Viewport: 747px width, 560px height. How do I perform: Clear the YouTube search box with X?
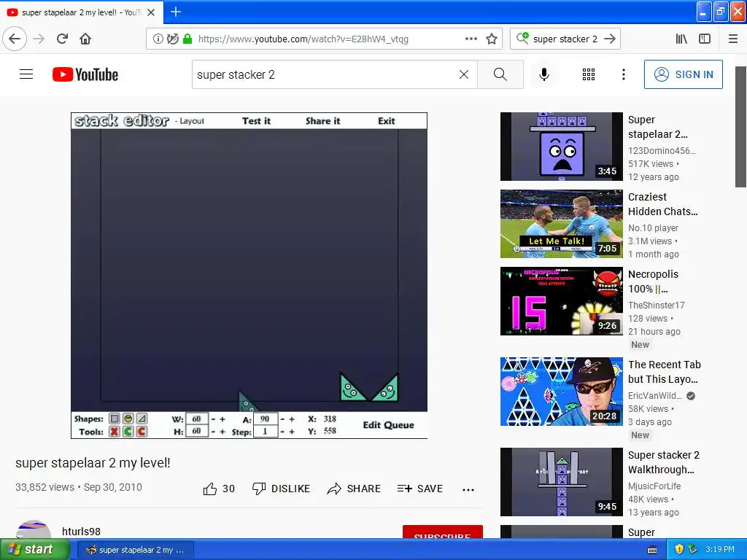pos(463,74)
